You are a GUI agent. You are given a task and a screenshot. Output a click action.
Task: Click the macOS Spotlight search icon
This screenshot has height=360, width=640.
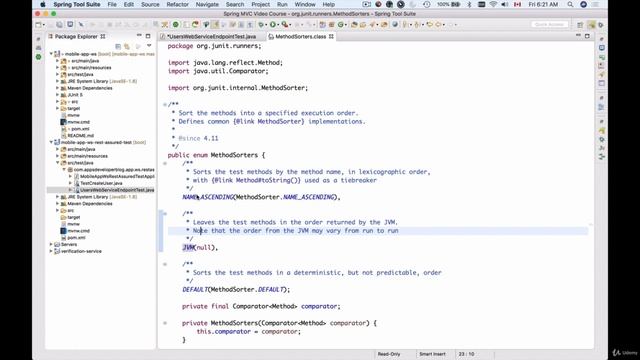(x=570, y=4)
